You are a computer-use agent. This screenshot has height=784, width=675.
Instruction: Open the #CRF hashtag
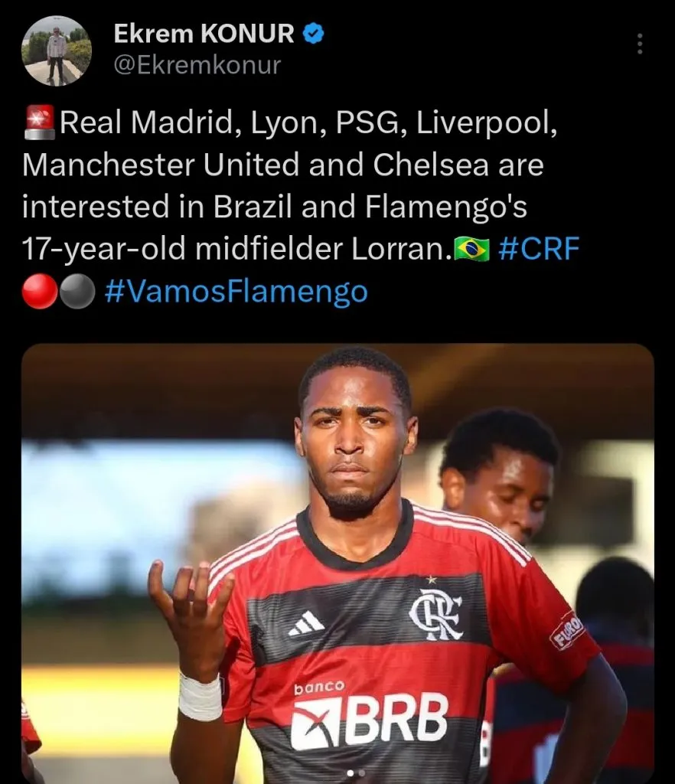pyautogui.click(x=539, y=249)
